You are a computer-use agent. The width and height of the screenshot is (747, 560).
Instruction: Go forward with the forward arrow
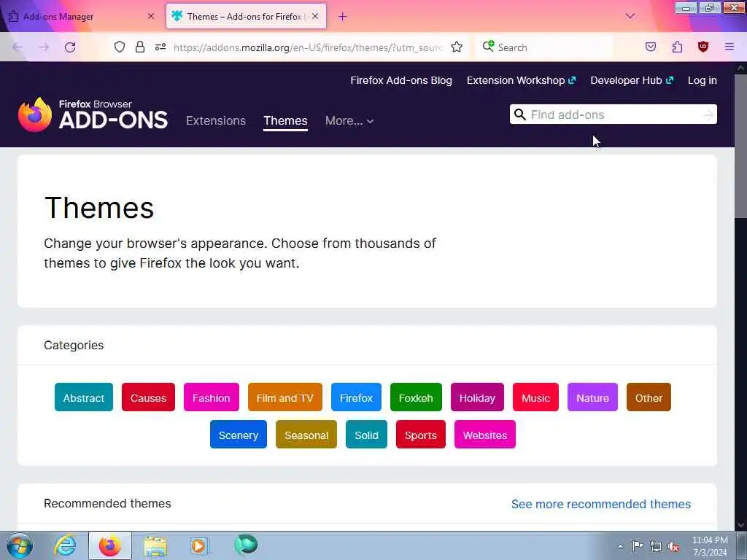44,47
